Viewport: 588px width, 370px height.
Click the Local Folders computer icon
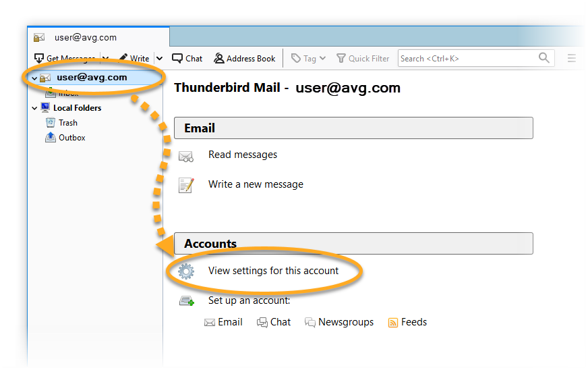(45, 108)
